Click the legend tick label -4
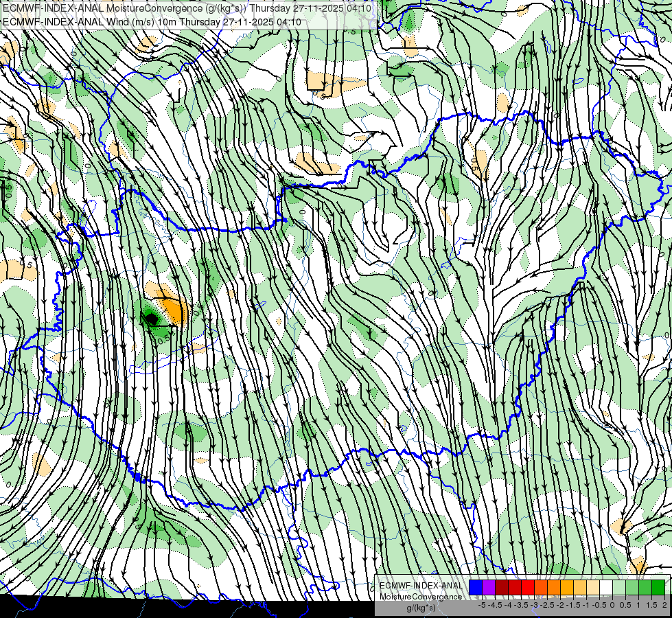The width and height of the screenshot is (672, 618). coord(508,605)
